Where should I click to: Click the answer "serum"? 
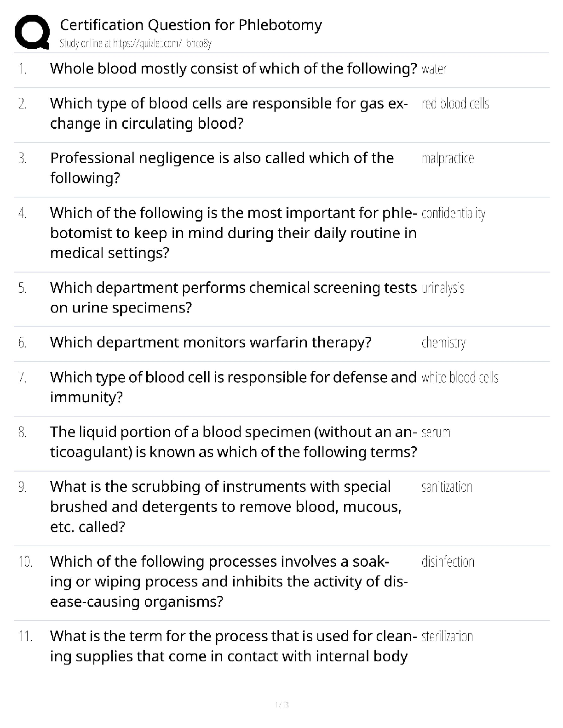pyautogui.click(x=436, y=432)
